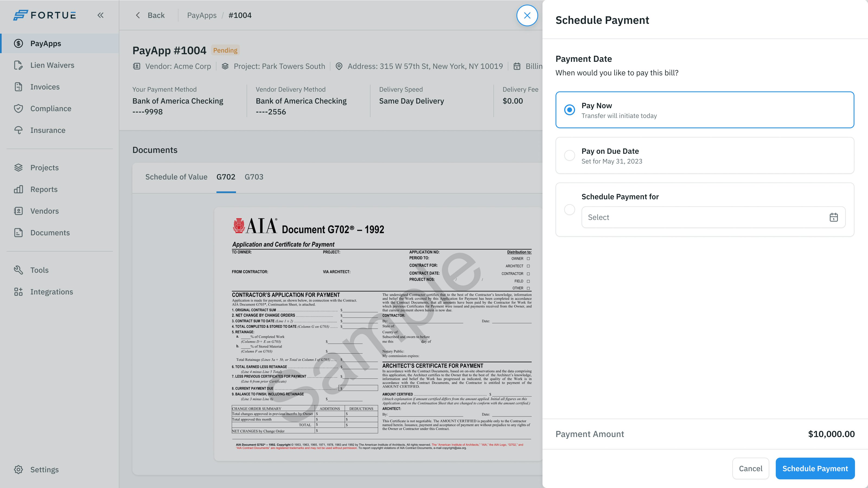Screen dimensions: 868x488
Task: Click the calendar icon in date field
Action: point(834,217)
